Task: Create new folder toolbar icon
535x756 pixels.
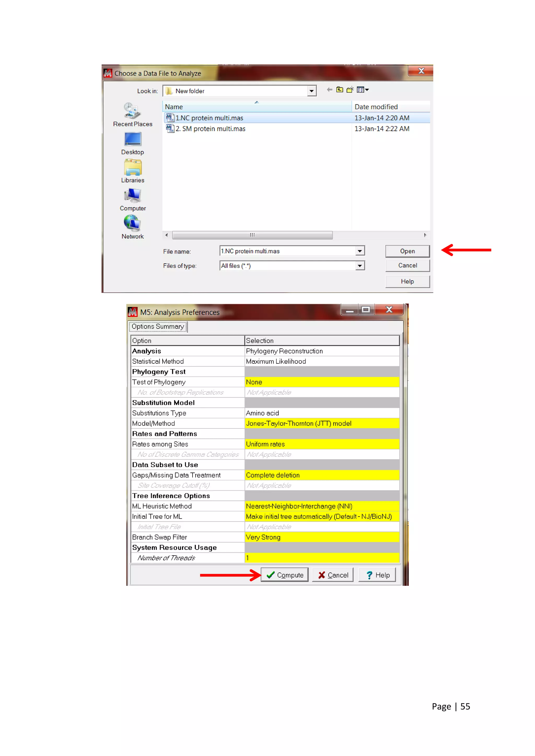Action: pos(350,90)
